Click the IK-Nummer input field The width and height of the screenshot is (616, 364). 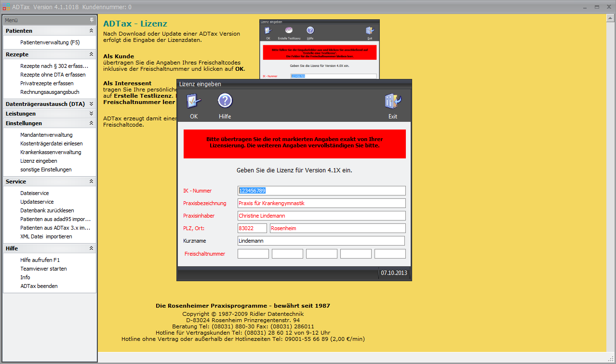click(321, 191)
